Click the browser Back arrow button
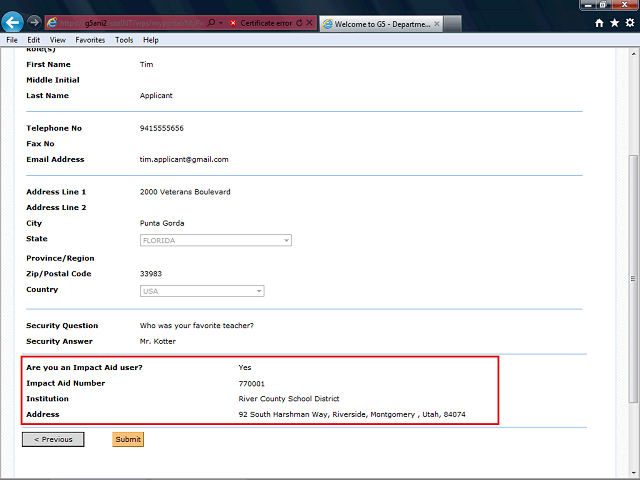The width and height of the screenshot is (640, 480). 13,21
